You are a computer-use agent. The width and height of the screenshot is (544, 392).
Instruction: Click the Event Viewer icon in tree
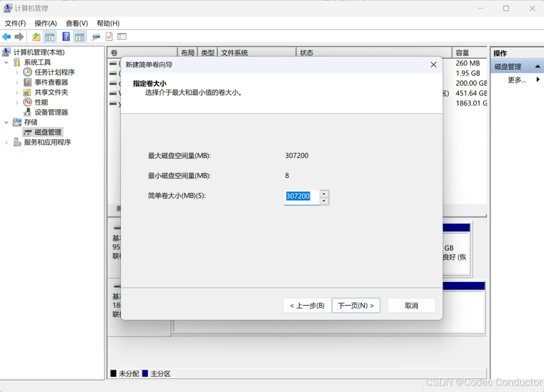click(x=27, y=82)
